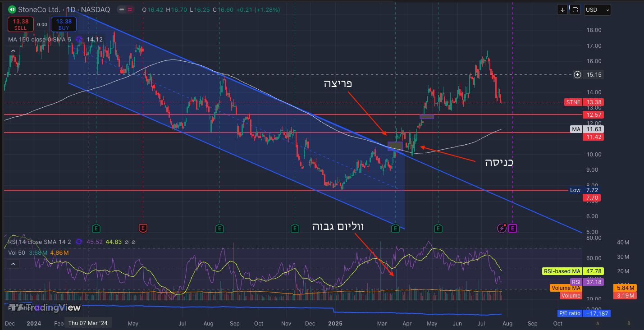Click the 37.18 RSI value label
The image size is (644, 330).
pyautogui.click(x=593, y=282)
